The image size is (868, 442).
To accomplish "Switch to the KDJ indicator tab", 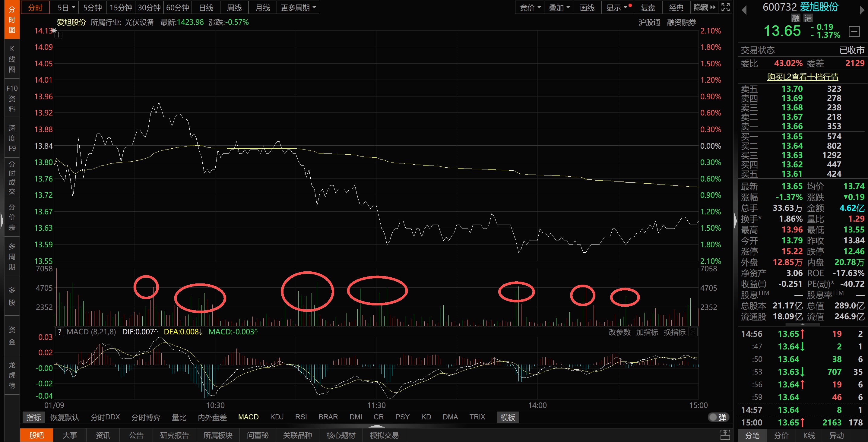I will [x=277, y=417].
